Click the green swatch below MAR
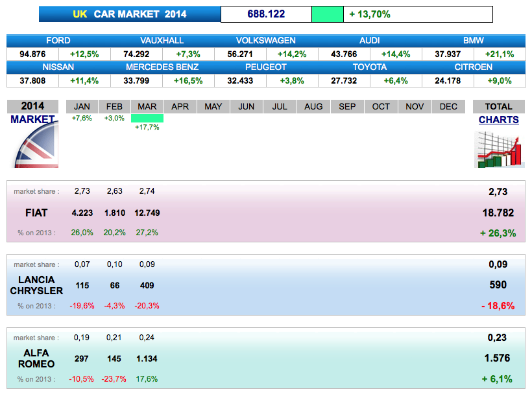This screenshot has width=532, height=394. coord(147,118)
